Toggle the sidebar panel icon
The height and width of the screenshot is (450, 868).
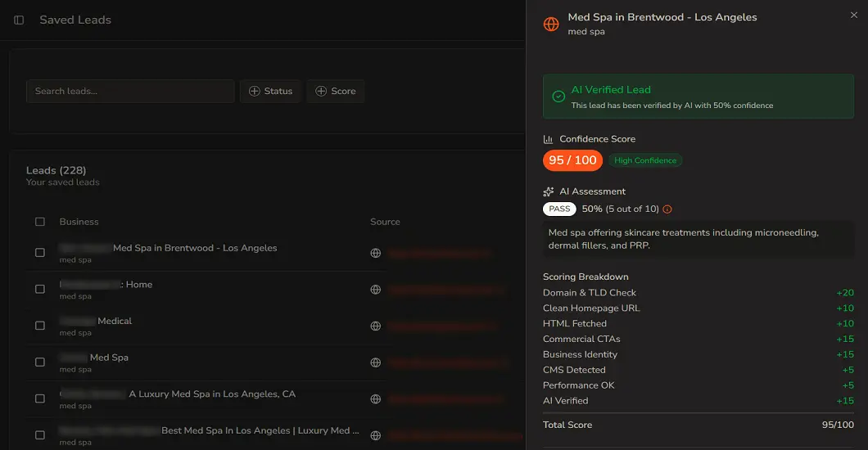pyautogui.click(x=19, y=20)
